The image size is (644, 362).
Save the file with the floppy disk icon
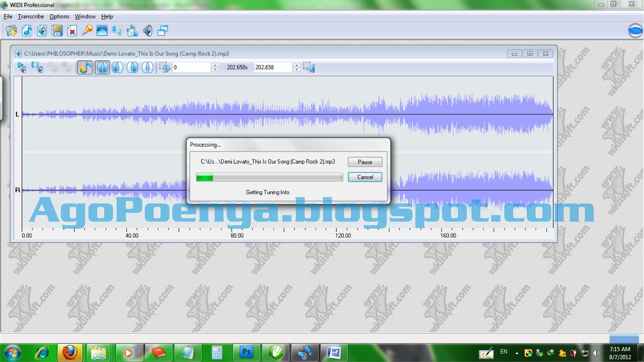57,31
